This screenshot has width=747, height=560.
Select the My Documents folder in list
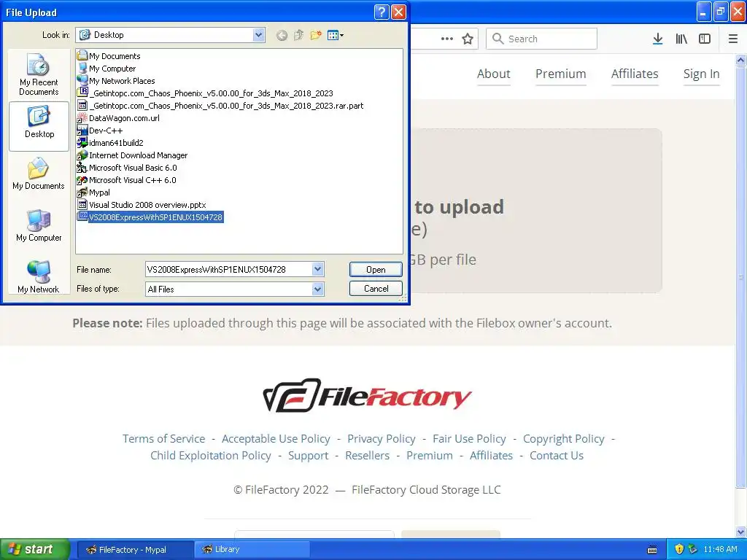coord(109,56)
